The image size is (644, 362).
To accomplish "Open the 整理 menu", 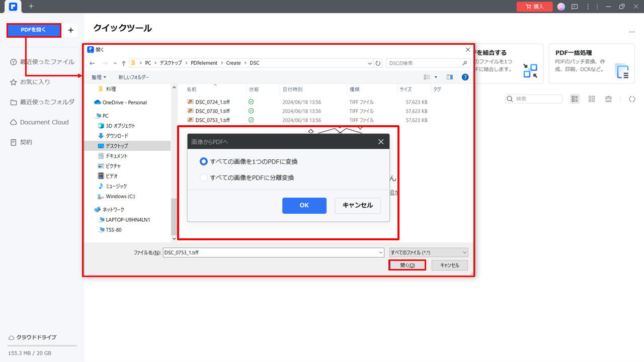I will point(99,77).
